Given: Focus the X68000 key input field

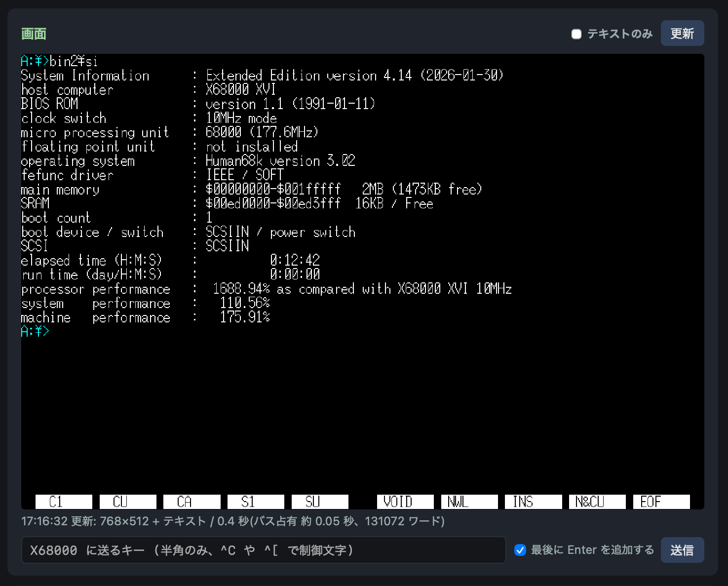Looking at the screenshot, I should [264, 550].
